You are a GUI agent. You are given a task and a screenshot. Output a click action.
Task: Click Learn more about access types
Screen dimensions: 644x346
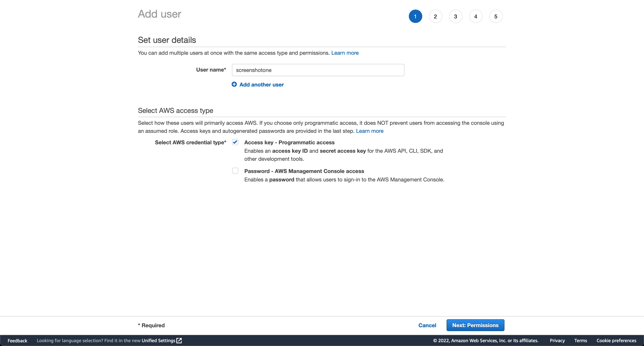370,131
